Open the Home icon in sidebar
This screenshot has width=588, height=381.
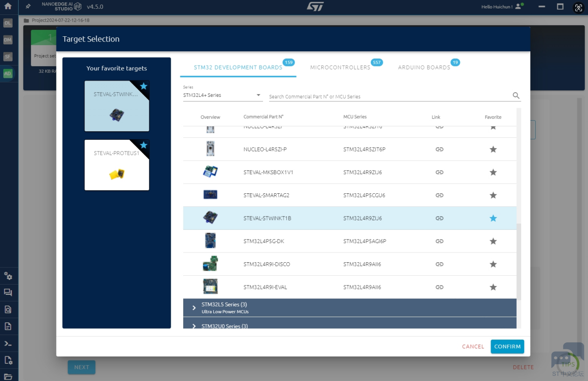click(x=8, y=7)
